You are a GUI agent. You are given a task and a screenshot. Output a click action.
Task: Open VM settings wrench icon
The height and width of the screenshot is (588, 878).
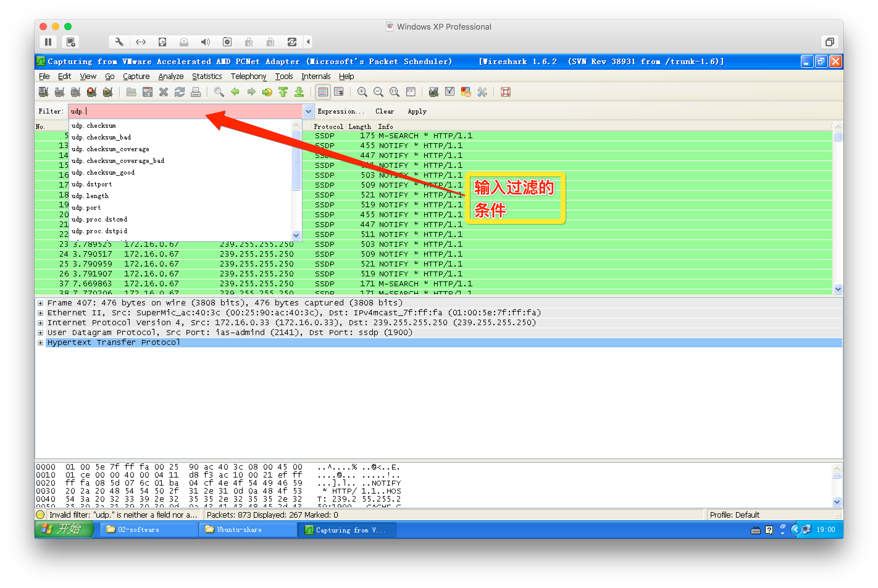pyautogui.click(x=119, y=42)
